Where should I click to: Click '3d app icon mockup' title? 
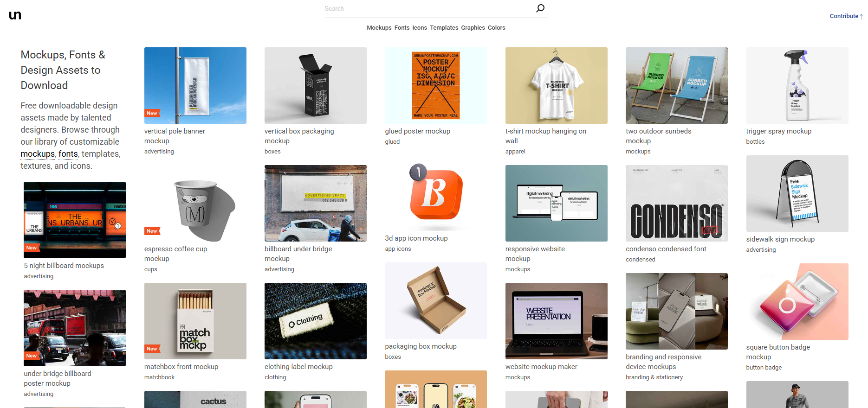tap(416, 238)
